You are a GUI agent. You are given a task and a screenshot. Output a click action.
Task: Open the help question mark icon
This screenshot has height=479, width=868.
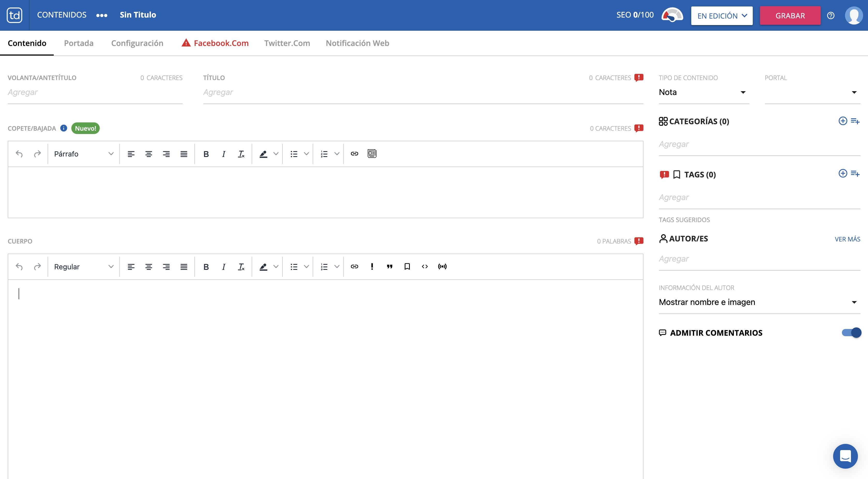(x=831, y=15)
